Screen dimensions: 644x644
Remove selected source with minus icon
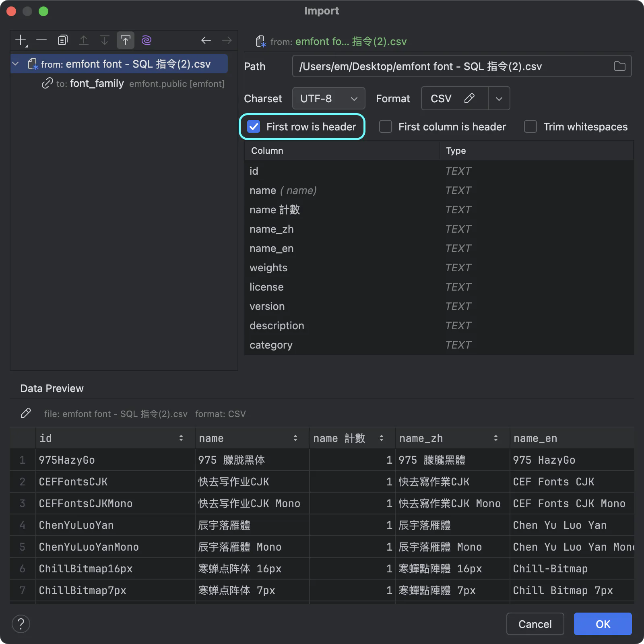click(x=41, y=40)
